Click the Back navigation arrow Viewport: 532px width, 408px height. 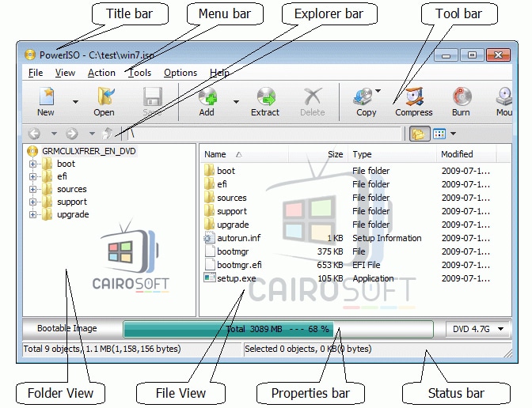pyautogui.click(x=34, y=134)
